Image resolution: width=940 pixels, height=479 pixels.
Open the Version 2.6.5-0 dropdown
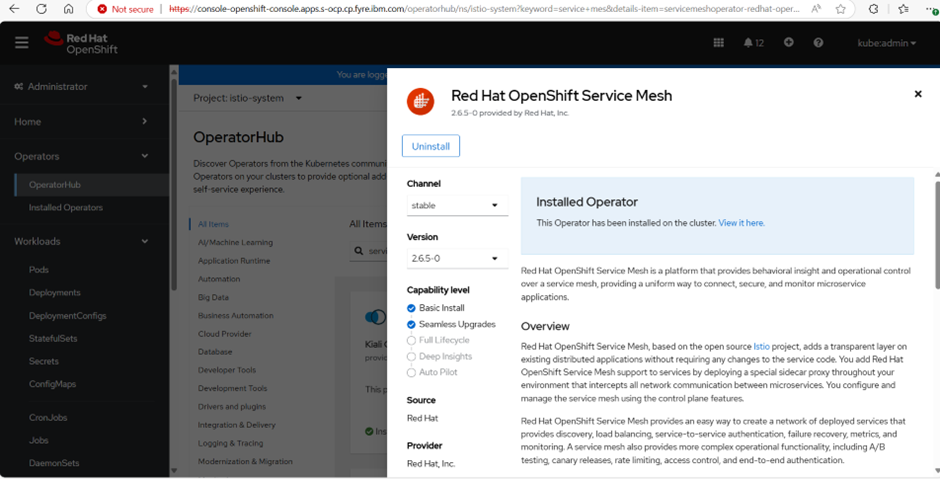click(457, 258)
